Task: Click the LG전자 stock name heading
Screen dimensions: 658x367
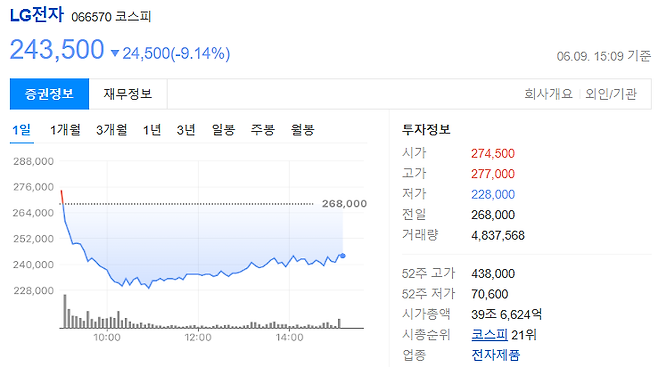Action: 37,15
